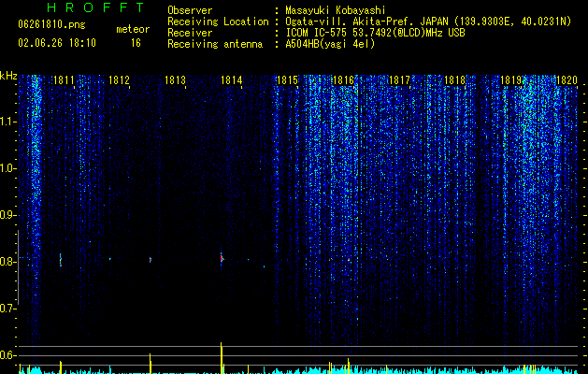Click the 1817 time marker

pyautogui.click(x=400, y=80)
